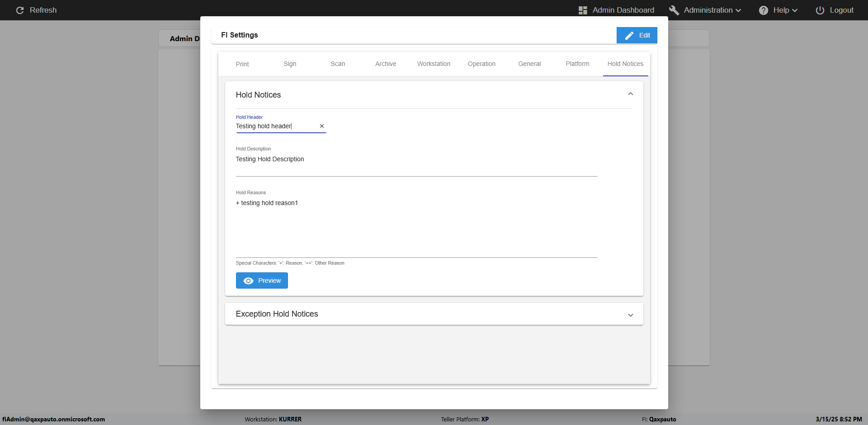Expand the Exception Hold Notices section
Image resolution: width=868 pixels, height=425 pixels.
[x=631, y=315]
